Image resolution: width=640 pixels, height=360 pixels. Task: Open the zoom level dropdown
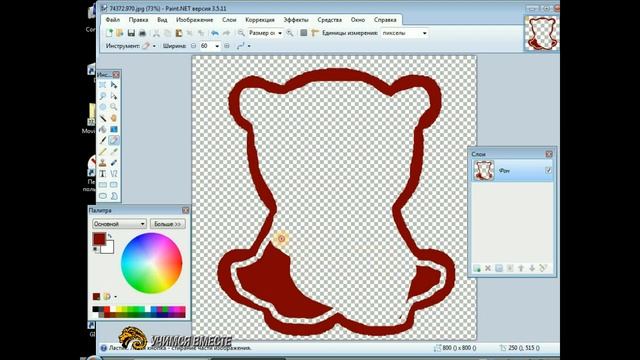point(280,33)
